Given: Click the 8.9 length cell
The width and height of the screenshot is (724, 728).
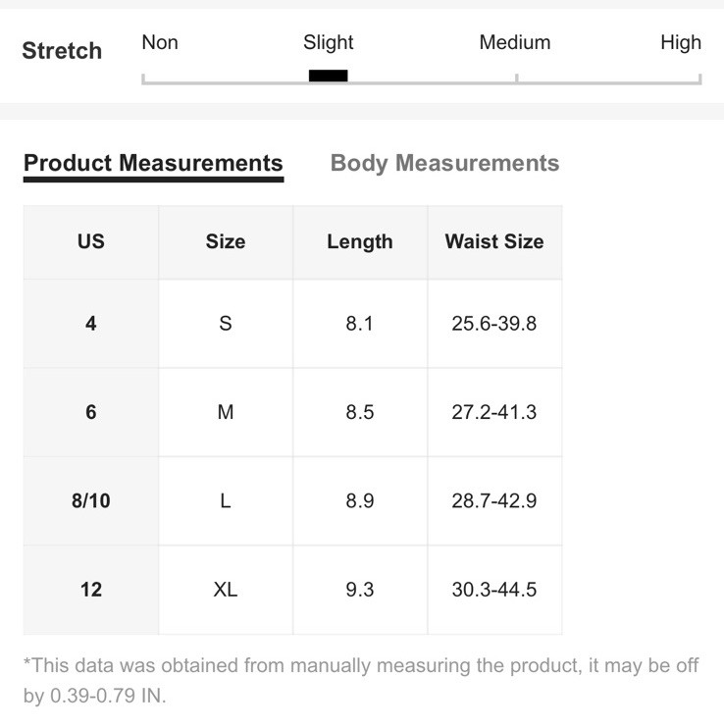Looking at the screenshot, I should (x=360, y=501).
